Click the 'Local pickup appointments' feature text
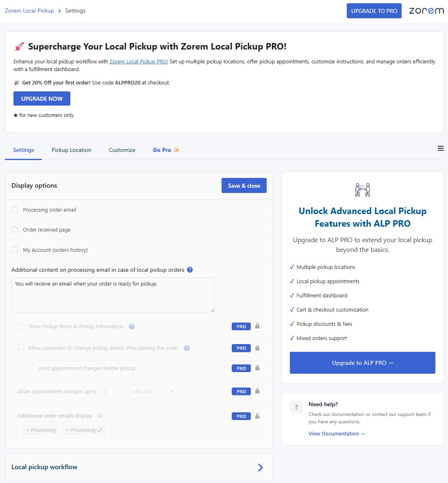 click(328, 281)
